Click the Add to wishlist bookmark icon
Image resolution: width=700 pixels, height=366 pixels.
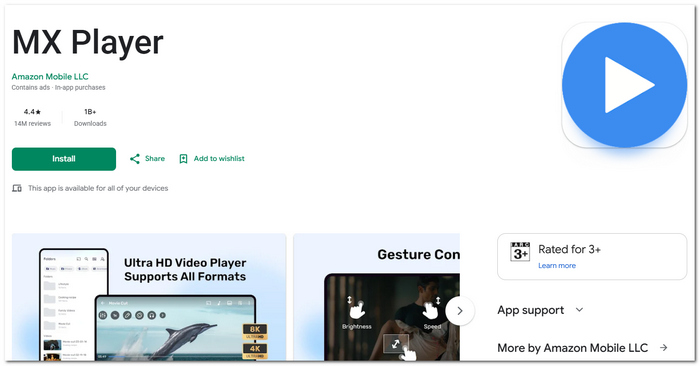pos(183,159)
